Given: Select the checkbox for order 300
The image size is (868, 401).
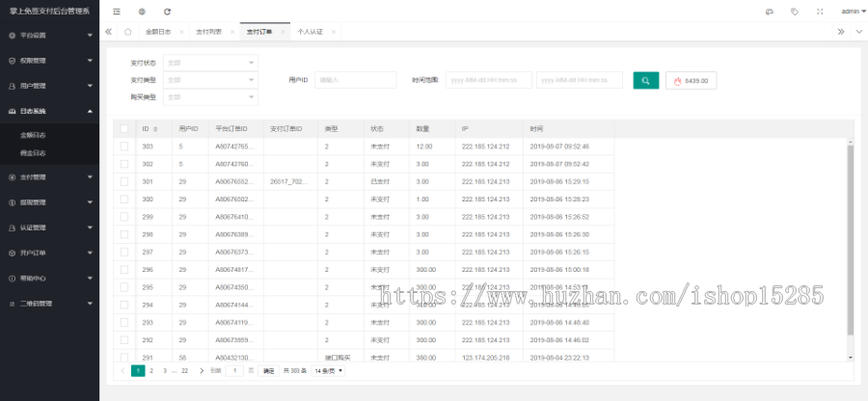Looking at the screenshot, I should 124,200.
